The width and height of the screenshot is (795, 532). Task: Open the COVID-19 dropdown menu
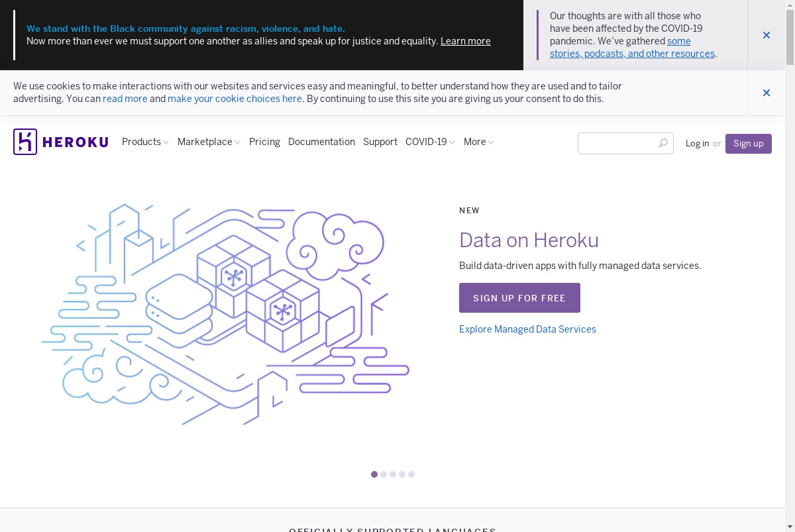coord(430,142)
